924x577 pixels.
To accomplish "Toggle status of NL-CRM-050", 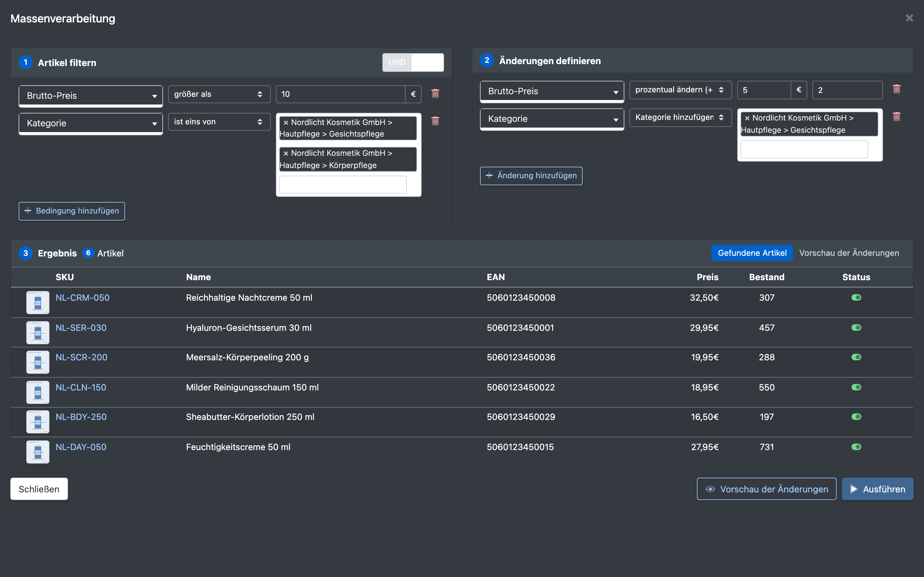I will coord(856,298).
